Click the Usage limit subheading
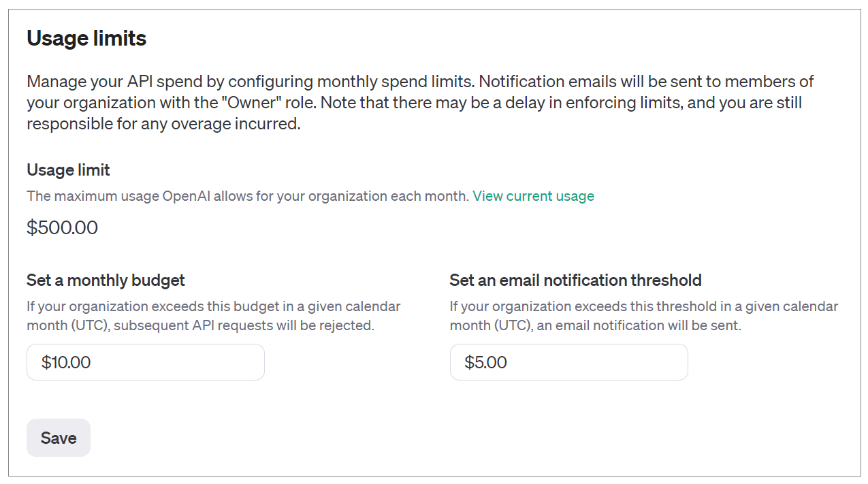Screen dimensions: 868x484 pyautogui.click(x=68, y=170)
